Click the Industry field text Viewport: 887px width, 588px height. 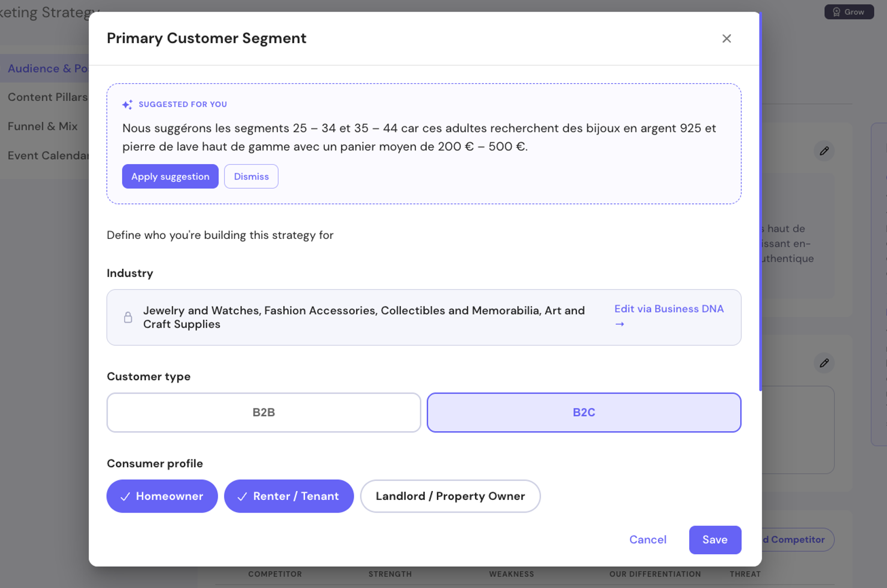click(364, 317)
